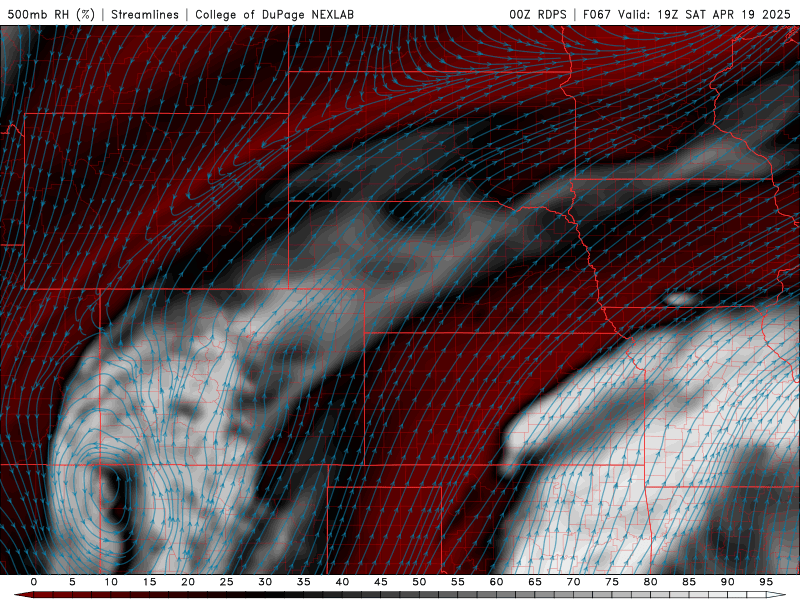This screenshot has height=600, width=800.
Task: Click the 'F067' forecast hour text
Action: [x=597, y=14]
